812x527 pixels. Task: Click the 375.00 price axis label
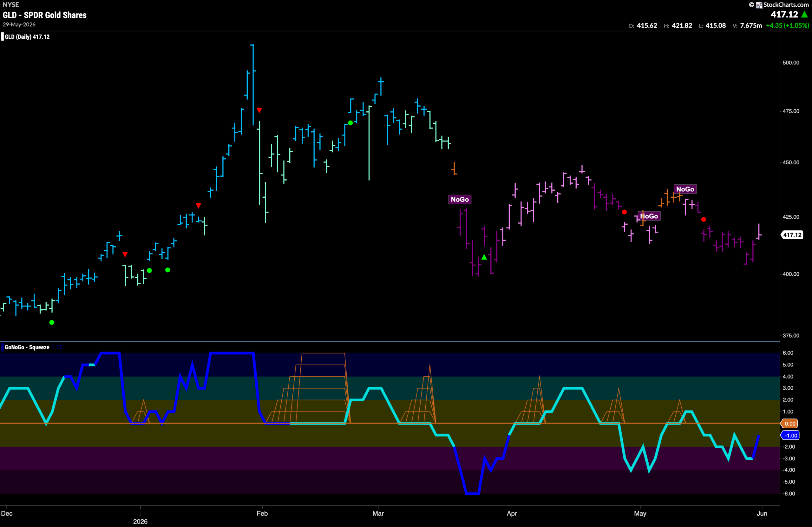click(x=791, y=335)
